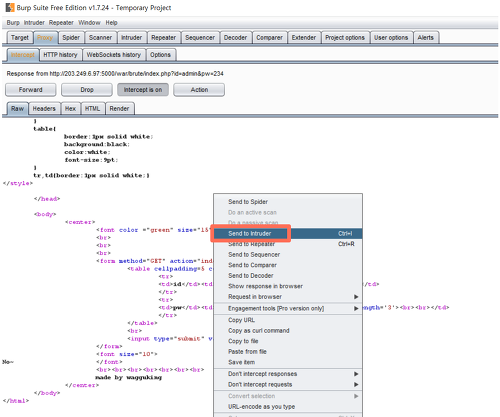Click the Drop button
Screen dimensions: 500x417
(87, 90)
